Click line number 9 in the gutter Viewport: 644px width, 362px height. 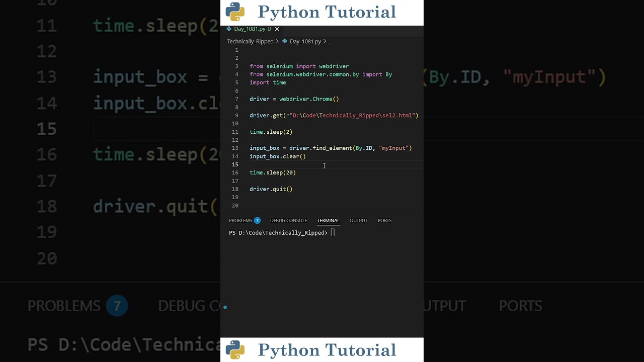tap(236, 116)
